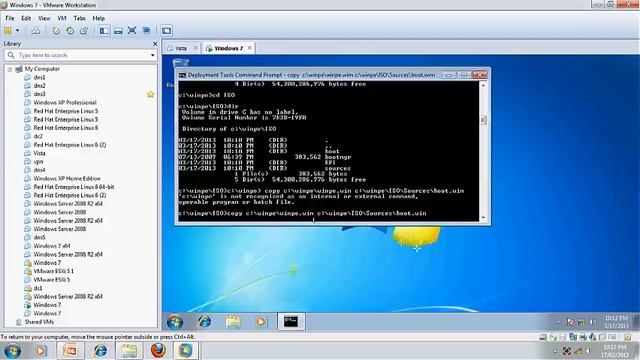
Task: Open the View menu
Action: point(44,18)
